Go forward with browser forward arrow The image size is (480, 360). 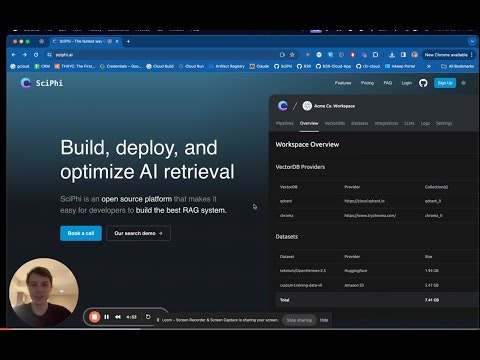(x=25, y=55)
